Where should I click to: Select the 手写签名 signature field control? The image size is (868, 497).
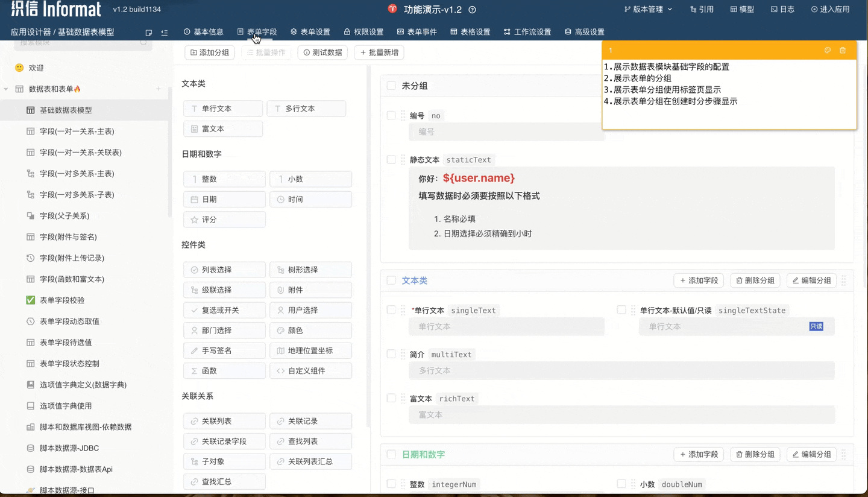(x=224, y=350)
